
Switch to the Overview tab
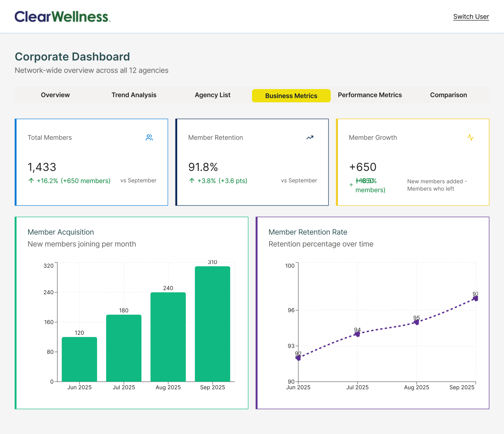[55, 95]
